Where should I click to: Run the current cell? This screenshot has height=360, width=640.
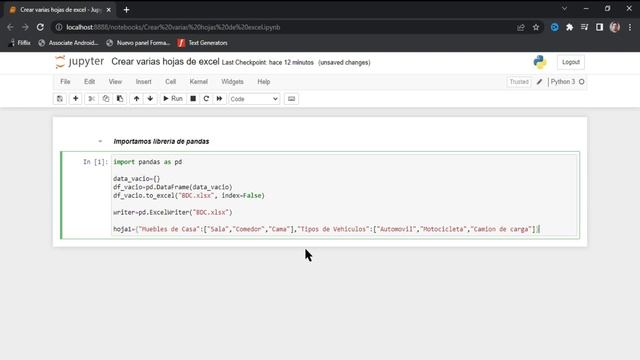[173, 99]
